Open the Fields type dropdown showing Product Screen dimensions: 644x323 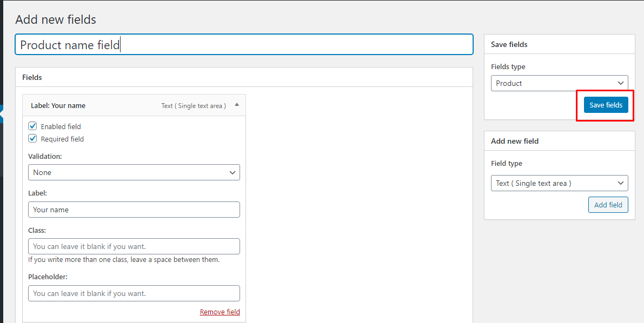(559, 83)
